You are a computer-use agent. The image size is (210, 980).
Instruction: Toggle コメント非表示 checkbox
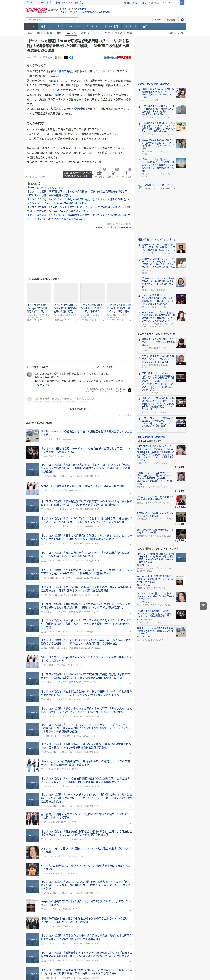click(x=115, y=415)
